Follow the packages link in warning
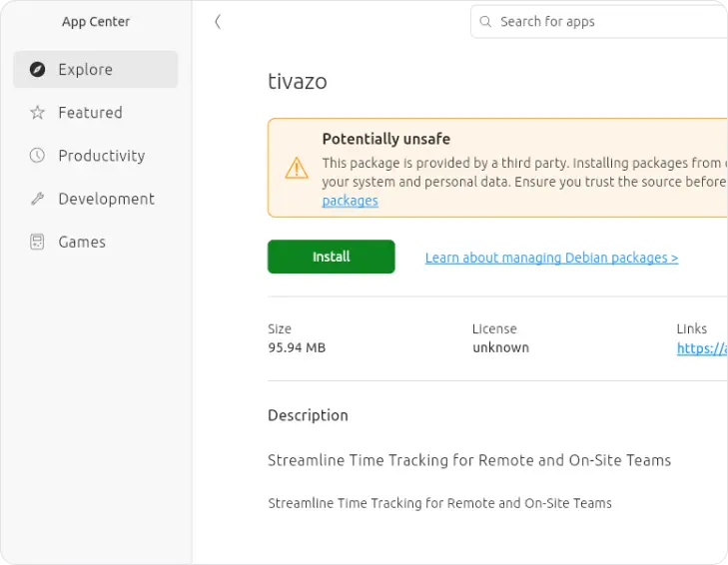The image size is (728, 565). [x=351, y=201]
